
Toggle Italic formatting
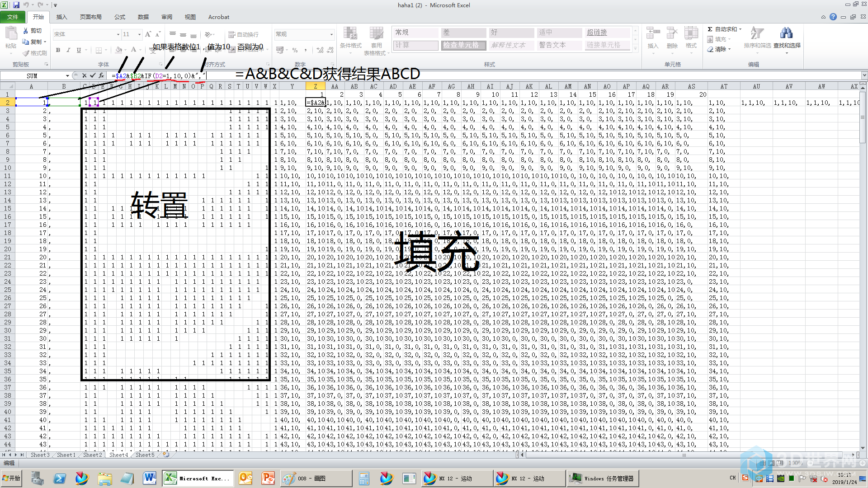click(x=68, y=50)
